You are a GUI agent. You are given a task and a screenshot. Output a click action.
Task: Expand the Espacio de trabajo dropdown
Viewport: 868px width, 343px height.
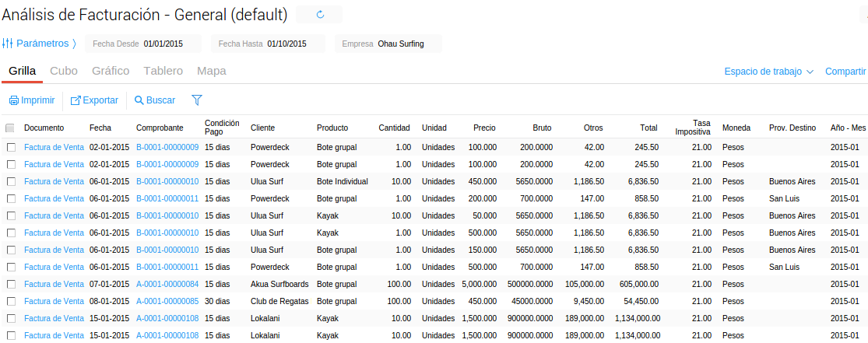(768, 72)
